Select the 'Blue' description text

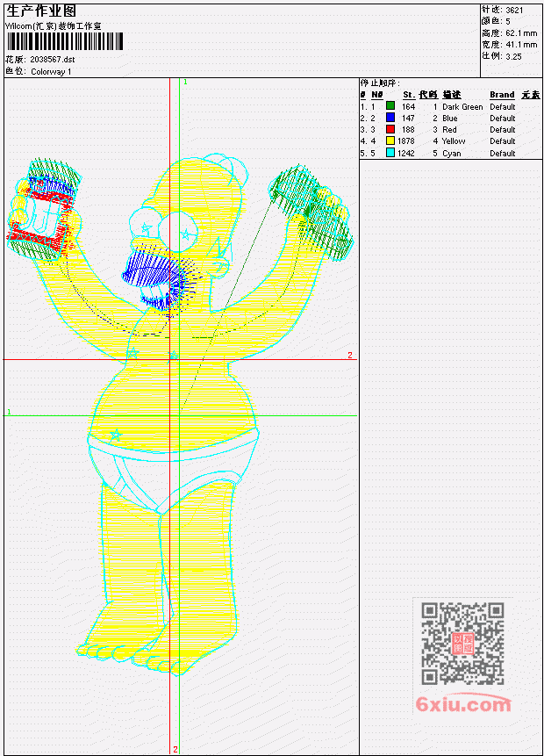[x=449, y=119]
